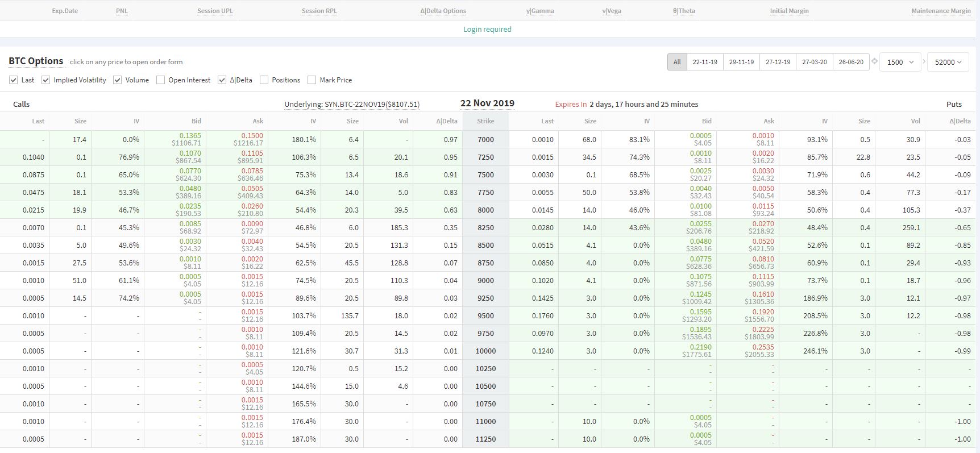Open the 1500 minimum strike dropdown
The image size is (980, 453).
click(x=900, y=62)
